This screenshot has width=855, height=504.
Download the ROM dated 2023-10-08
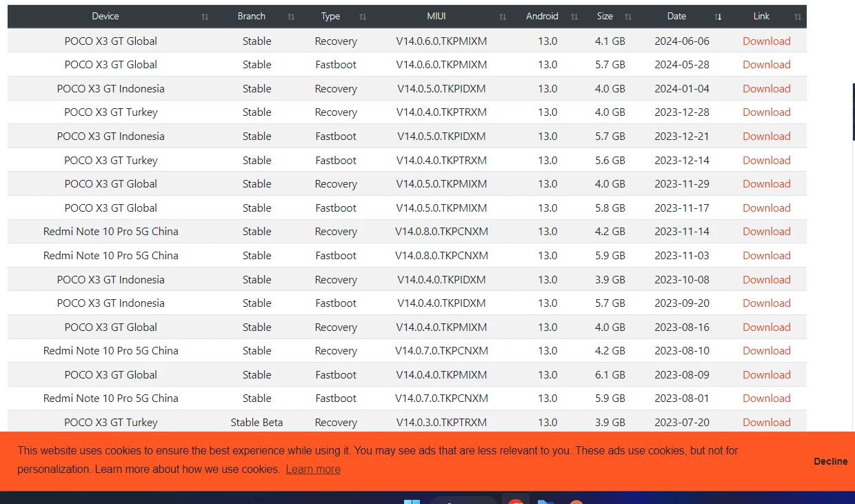767,279
